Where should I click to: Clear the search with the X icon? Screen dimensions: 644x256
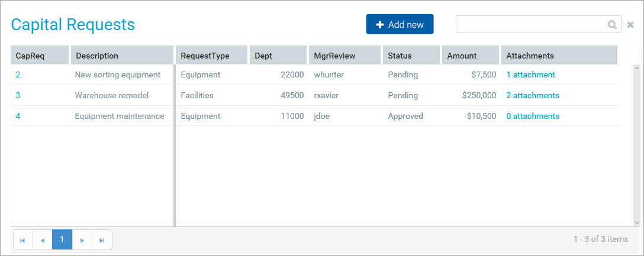click(630, 25)
